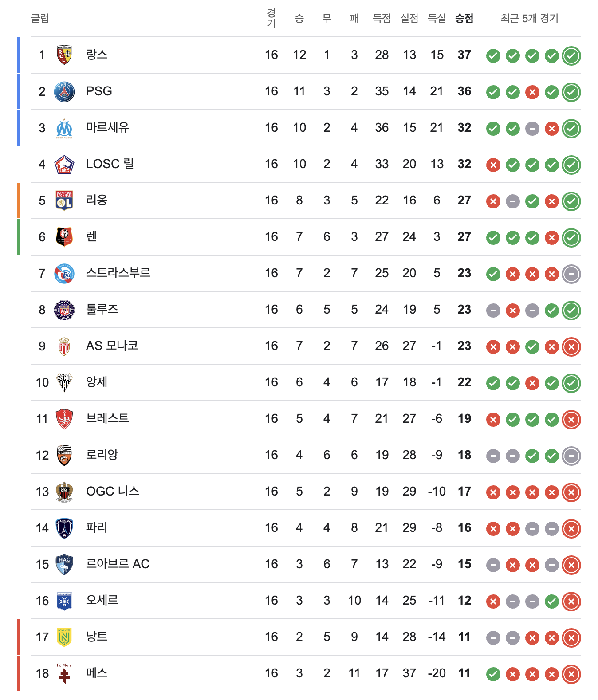Click the Marseille (마르세유) club logo
This screenshot has width=598, height=700.
click(64, 128)
